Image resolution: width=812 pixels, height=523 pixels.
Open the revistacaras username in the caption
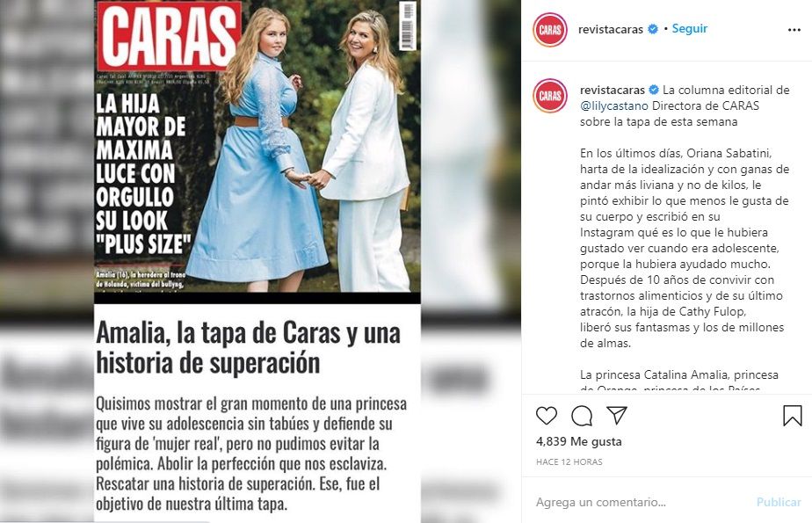click(613, 91)
